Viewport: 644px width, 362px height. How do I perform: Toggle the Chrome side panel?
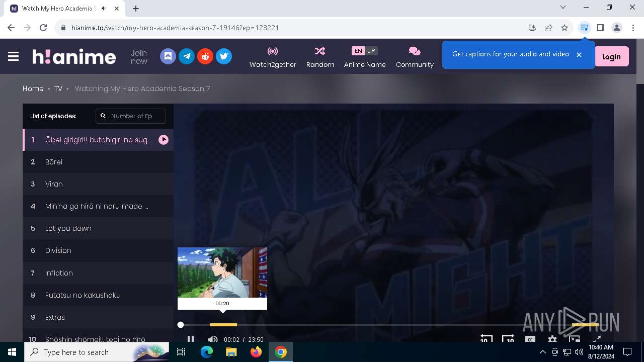pos(600,28)
